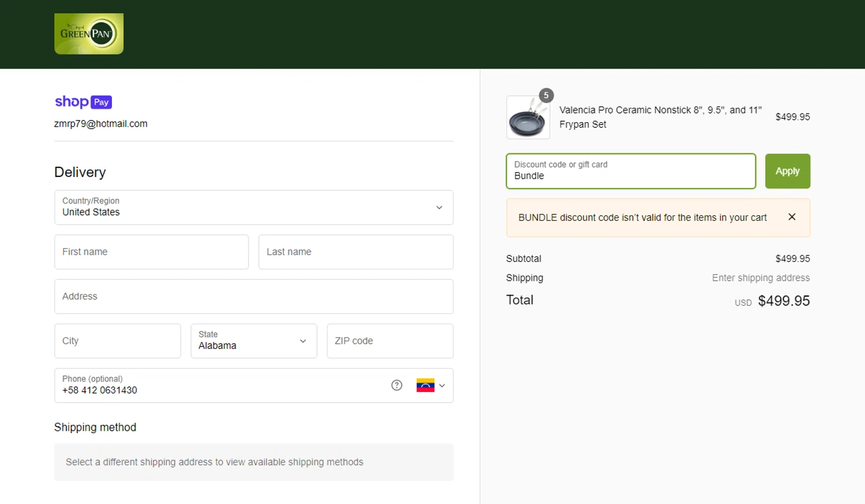Click the Shipping method heading
The height and width of the screenshot is (504, 865).
(x=95, y=427)
